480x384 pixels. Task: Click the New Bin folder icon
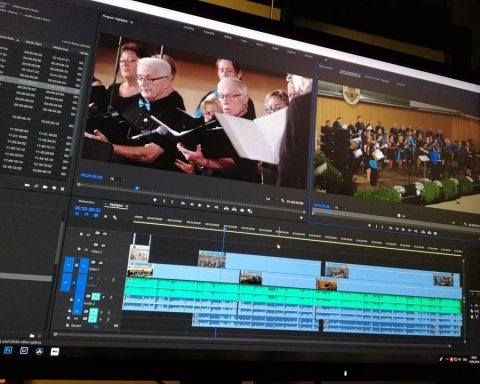click(x=45, y=187)
